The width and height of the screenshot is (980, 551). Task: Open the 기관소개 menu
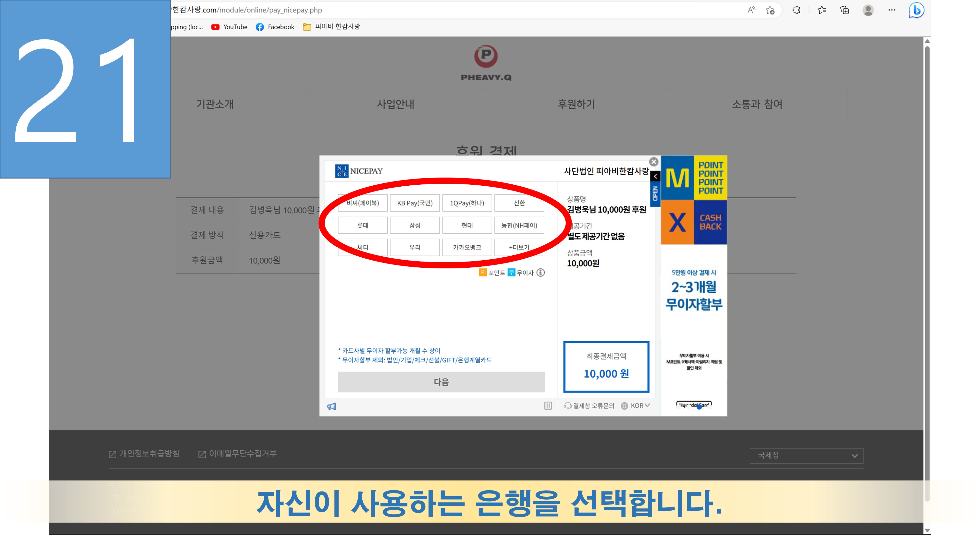click(x=215, y=104)
